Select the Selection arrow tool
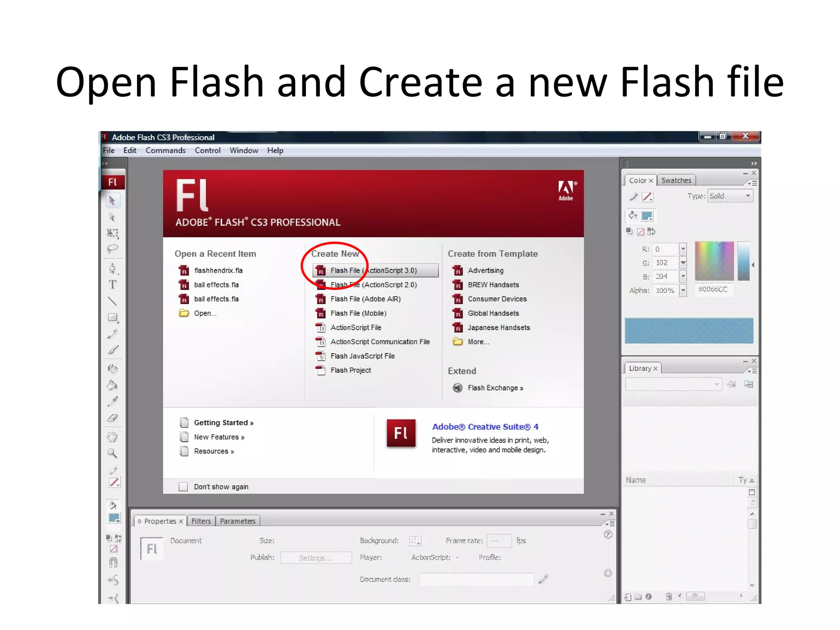The image size is (840, 630). pyautogui.click(x=112, y=201)
